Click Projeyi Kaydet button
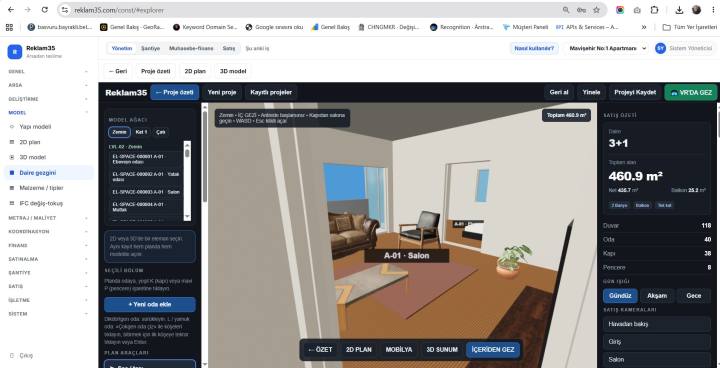 click(635, 92)
